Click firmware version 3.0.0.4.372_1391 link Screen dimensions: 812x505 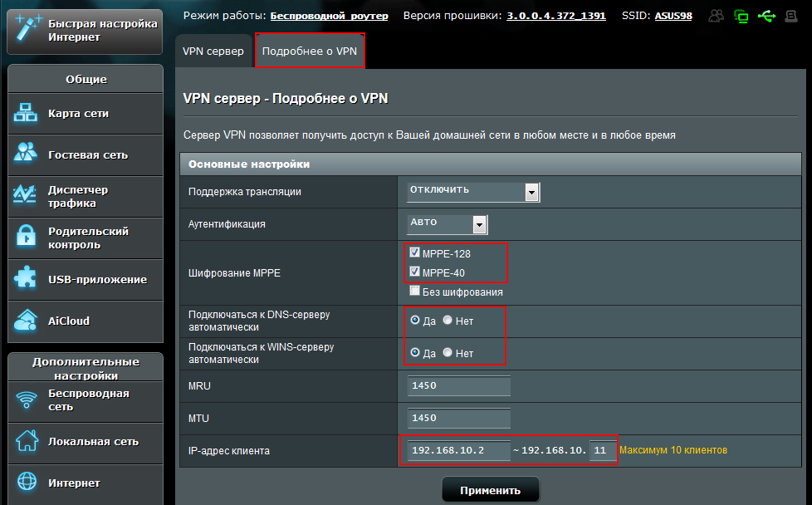556,16
